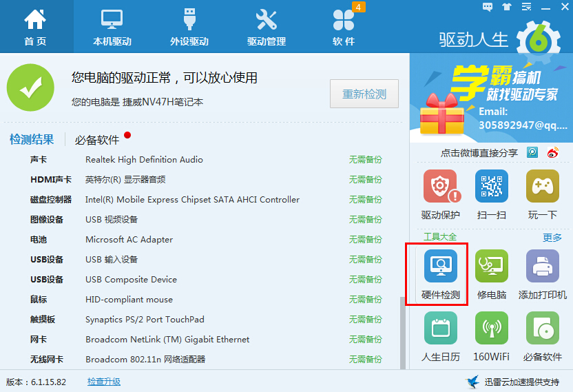Click 更多 tools link

[x=552, y=237]
